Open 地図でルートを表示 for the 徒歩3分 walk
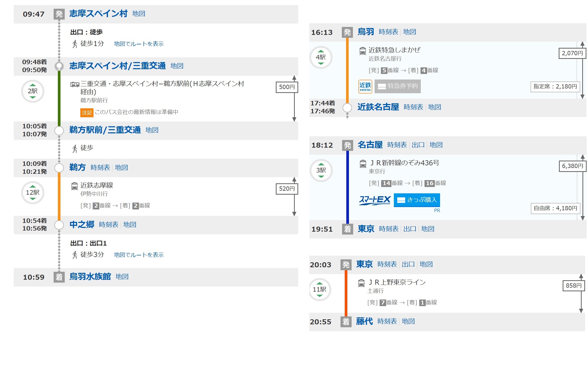 [x=139, y=255]
